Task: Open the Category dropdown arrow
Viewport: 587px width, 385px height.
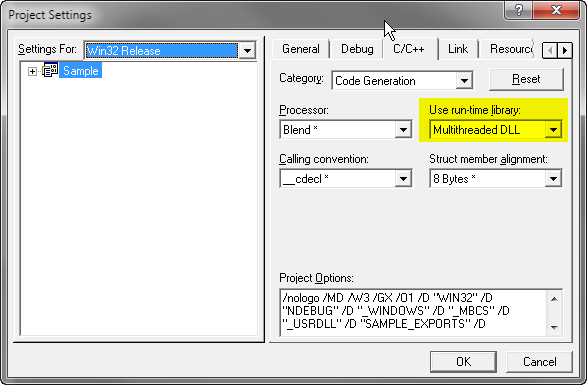Action: point(464,81)
